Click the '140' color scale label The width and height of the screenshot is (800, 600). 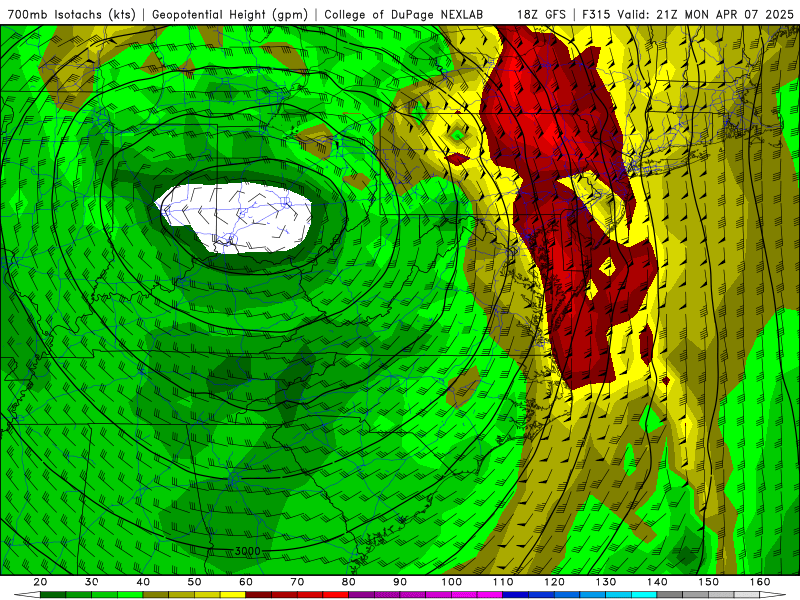tap(657, 582)
